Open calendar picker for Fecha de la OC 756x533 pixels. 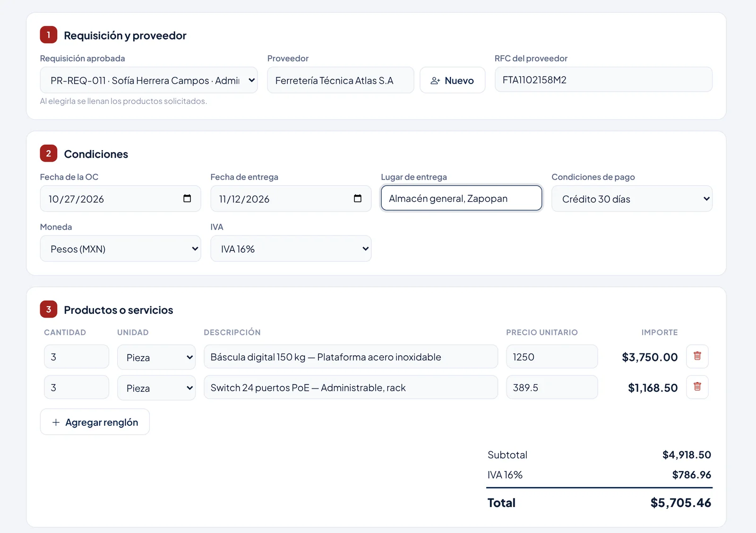click(x=187, y=198)
